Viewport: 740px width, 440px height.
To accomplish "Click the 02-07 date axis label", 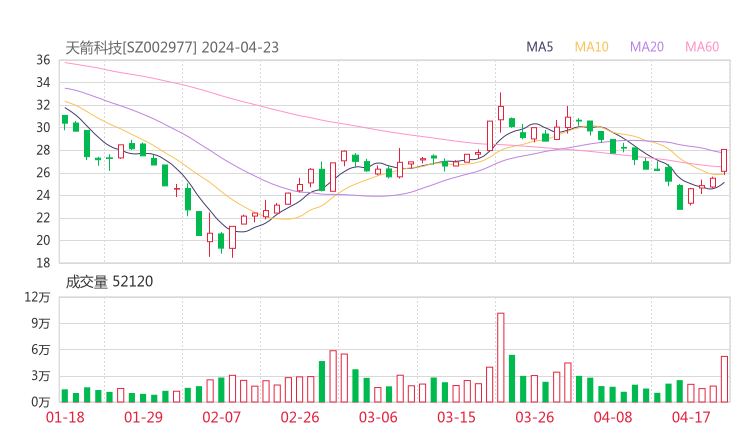I will click(x=221, y=417).
